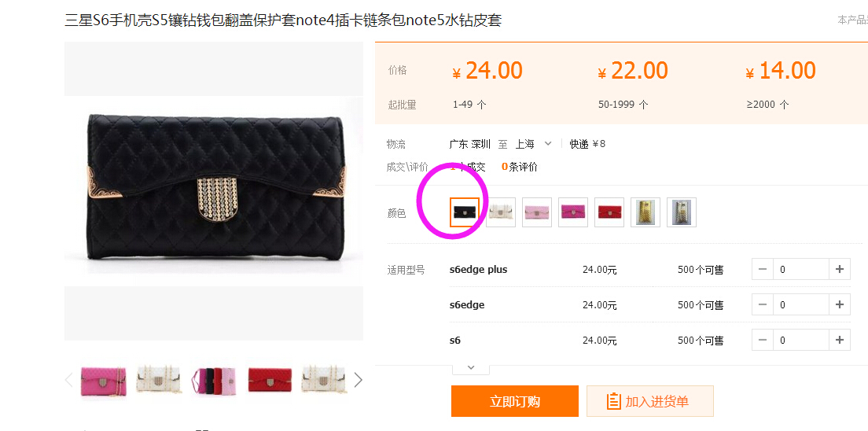
Task: Show previous product thumbnails with left arrow
Action: pyautogui.click(x=69, y=379)
